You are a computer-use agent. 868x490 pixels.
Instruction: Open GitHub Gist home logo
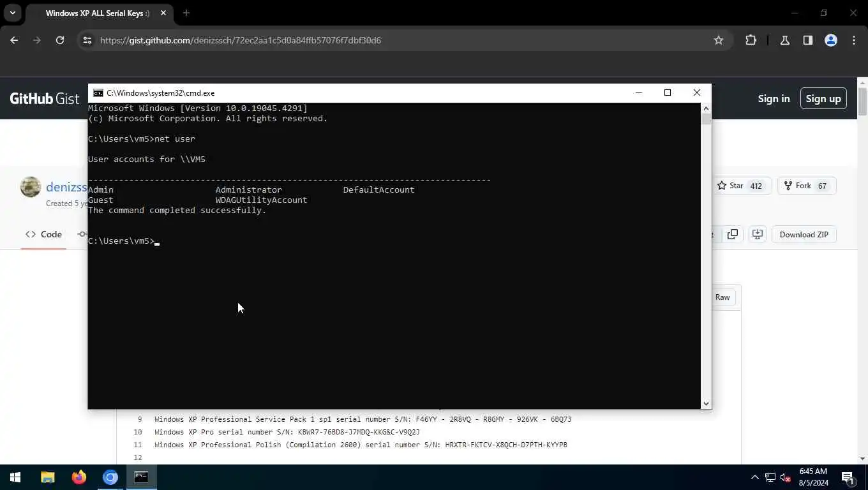(45, 98)
